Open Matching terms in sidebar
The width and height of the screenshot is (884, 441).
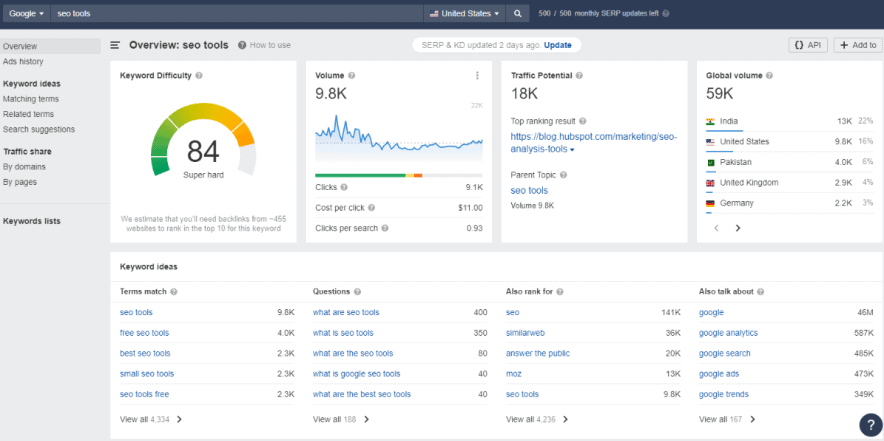click(31, 99)
